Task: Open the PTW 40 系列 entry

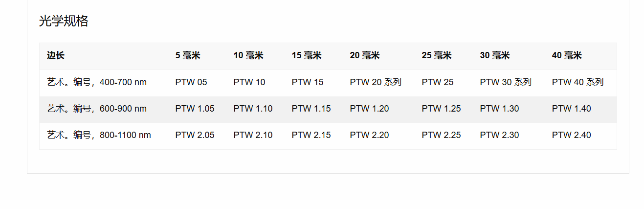Action: pyautogui.click(x=577, y=82)
